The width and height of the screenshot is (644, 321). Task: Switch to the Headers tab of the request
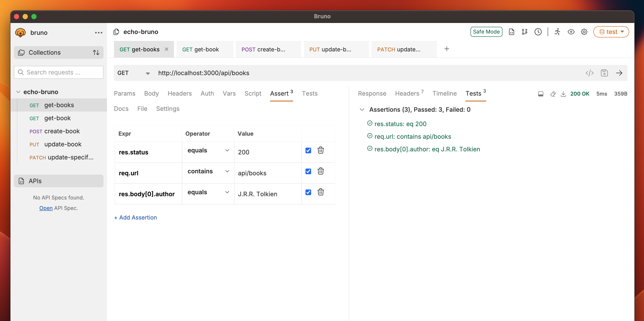pyautogui.click(x=180, y=93)
